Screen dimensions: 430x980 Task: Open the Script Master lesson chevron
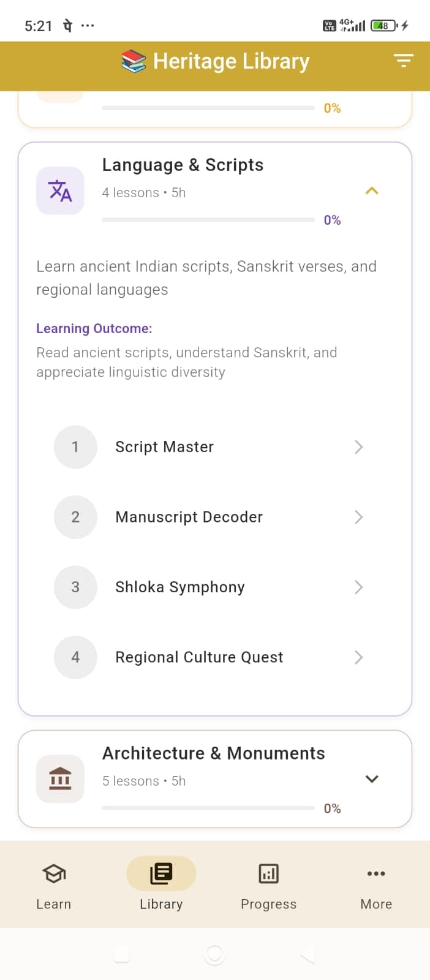358,447
